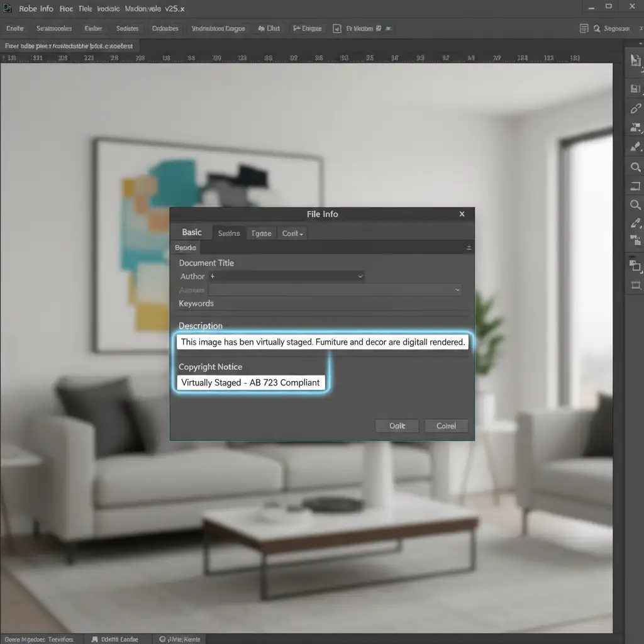This screenshot has height=644, width=644.
Task: Click the Coirel cancel button
Action: (x=446, y=426)
